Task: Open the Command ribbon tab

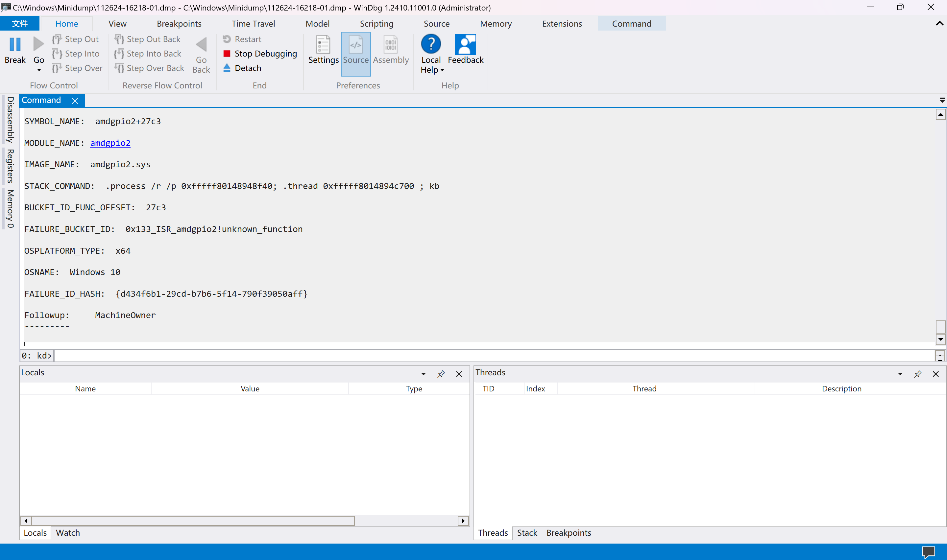Action: coord(631,24)
